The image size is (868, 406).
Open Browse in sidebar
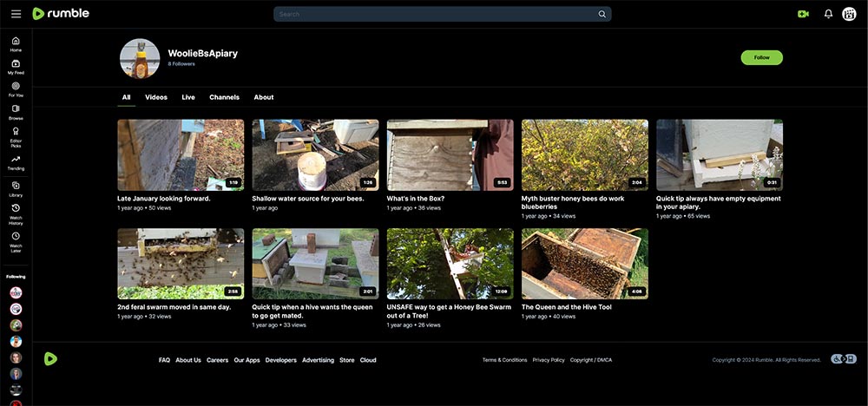16,112
